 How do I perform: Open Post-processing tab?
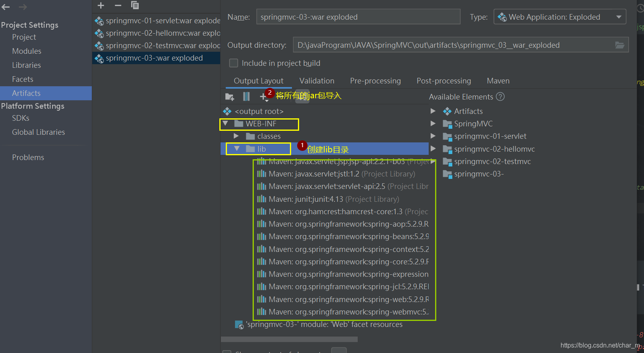[444, 81]
